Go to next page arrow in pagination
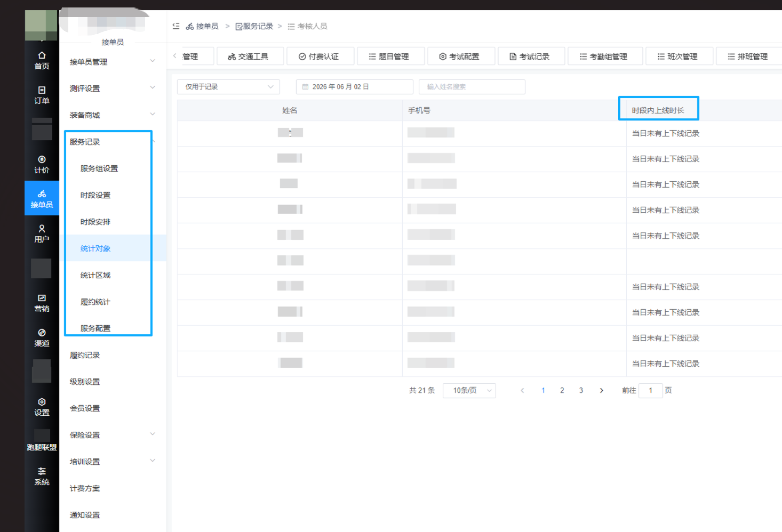Screen dimensions: 782x532 point(602,391)
